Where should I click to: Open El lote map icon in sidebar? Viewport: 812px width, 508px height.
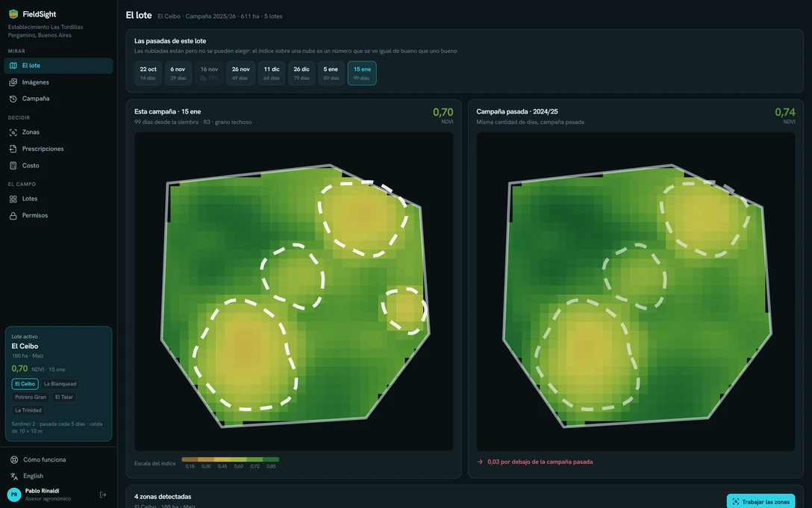(13, 65)
